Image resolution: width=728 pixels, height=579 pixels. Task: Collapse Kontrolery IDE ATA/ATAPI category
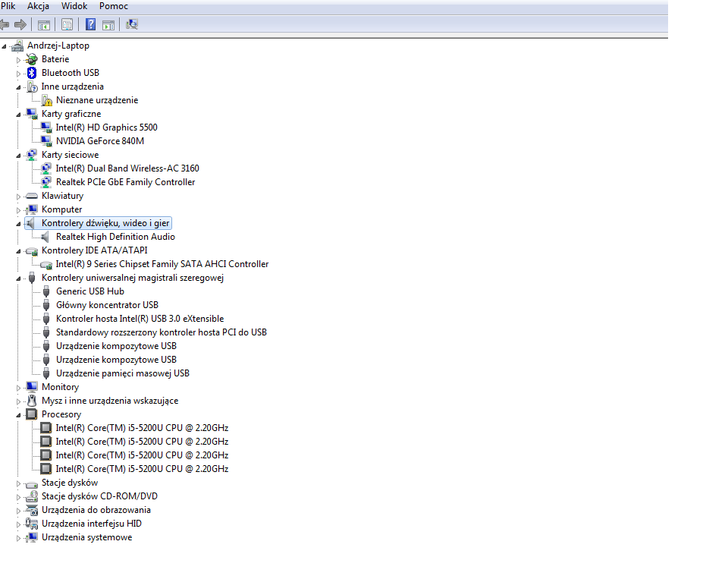(18, 251)
